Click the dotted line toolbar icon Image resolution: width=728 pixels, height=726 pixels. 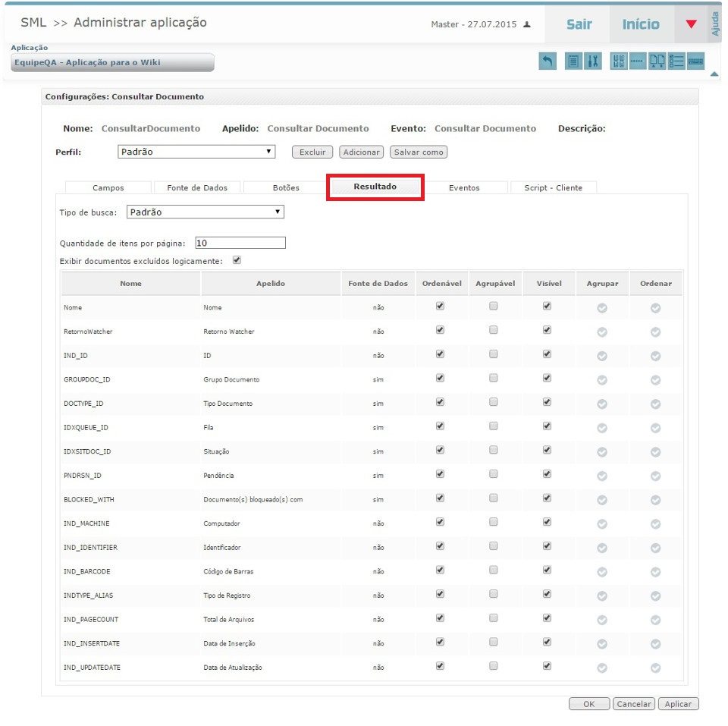(x=638, y=61)
